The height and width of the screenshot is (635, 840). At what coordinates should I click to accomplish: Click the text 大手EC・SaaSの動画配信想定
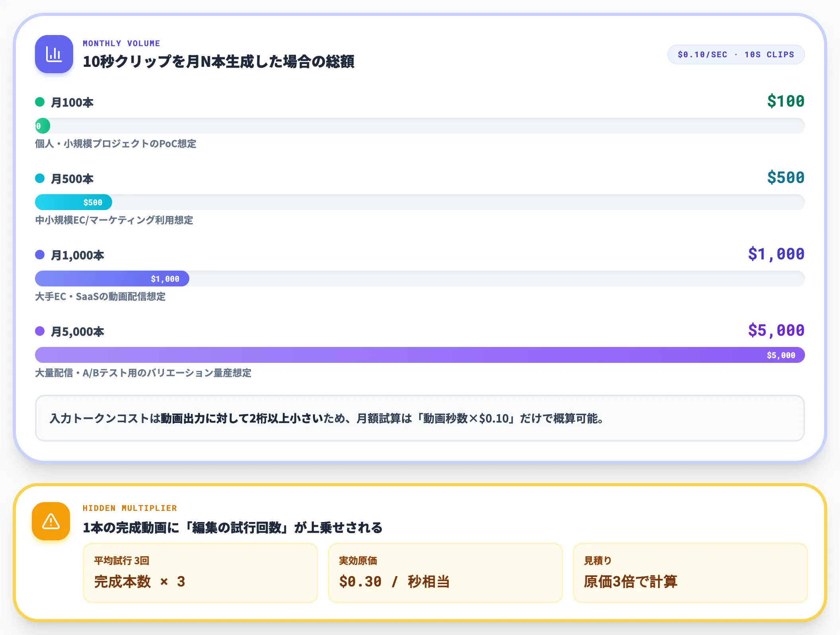pos(100,296)
